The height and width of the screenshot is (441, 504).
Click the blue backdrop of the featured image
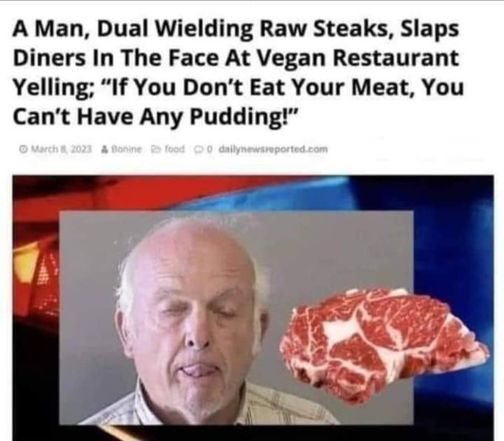tap(450, 241)
